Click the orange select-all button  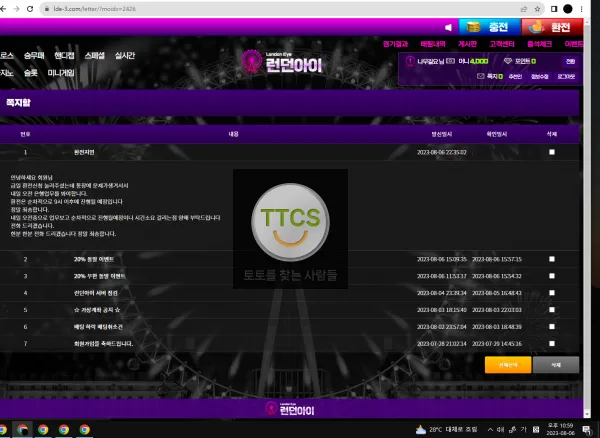(x=508, y=365)
